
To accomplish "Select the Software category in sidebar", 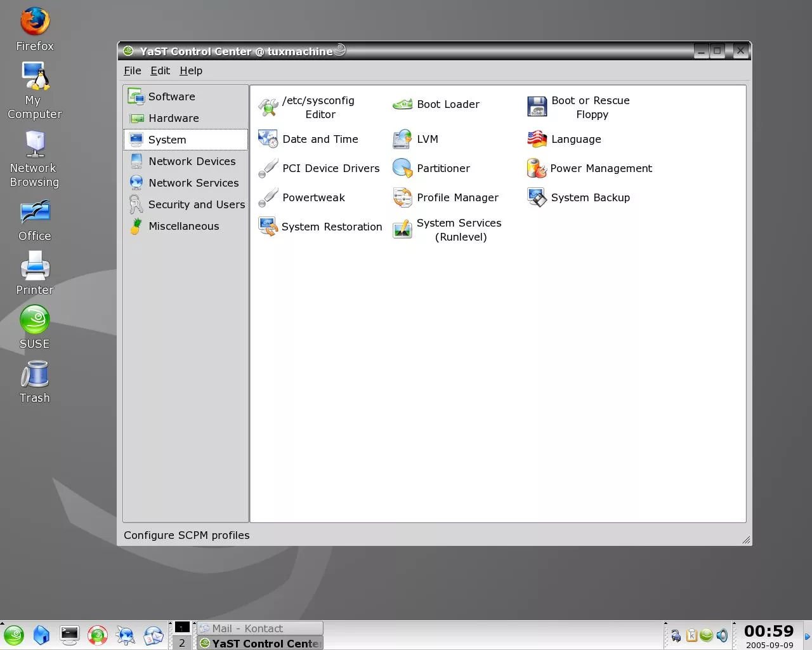I will pos(185,96).
